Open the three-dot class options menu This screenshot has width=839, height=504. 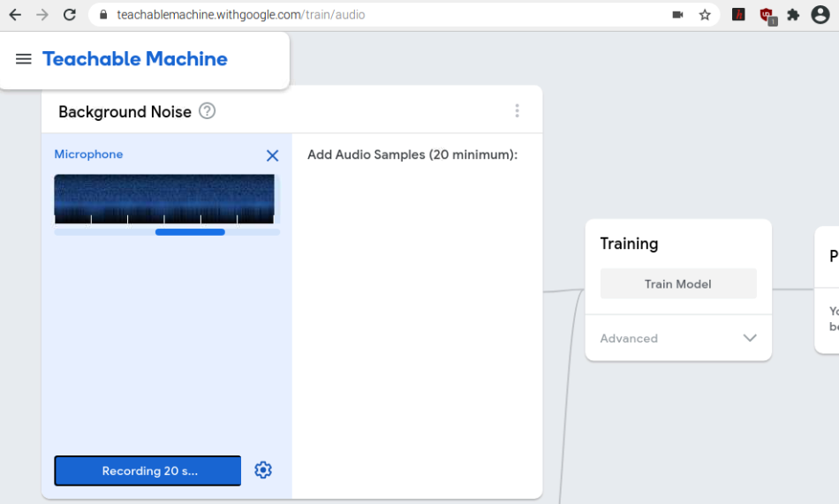point(517,110)
